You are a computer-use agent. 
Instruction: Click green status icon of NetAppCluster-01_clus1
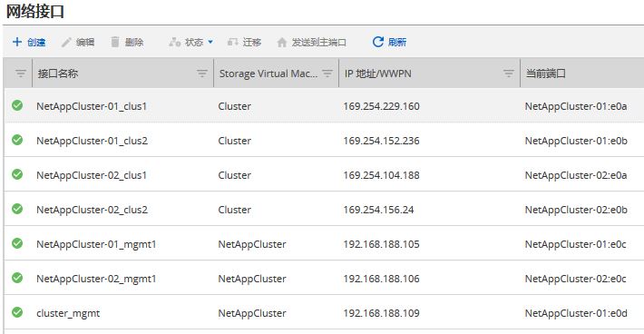(x=17, y=105)
